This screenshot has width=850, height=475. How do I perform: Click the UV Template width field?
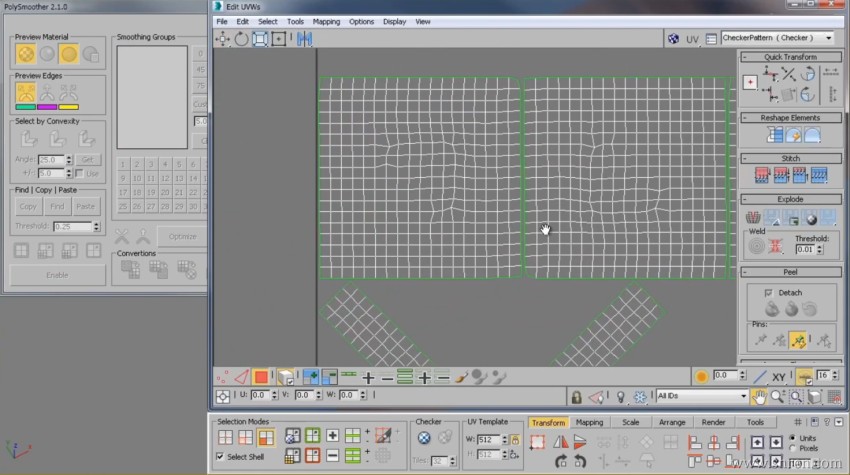tap(490, 440)
